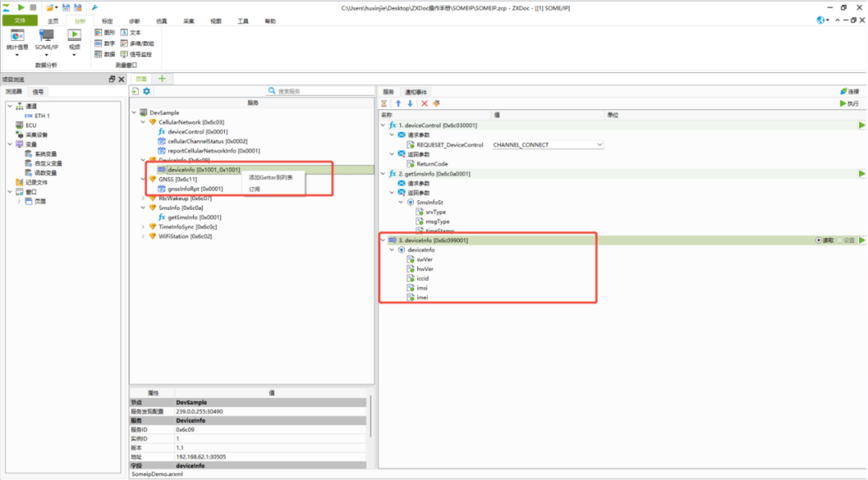This screenshot has width=868, height=480.
Task: Add a new page with green plus
Action: 162,79
